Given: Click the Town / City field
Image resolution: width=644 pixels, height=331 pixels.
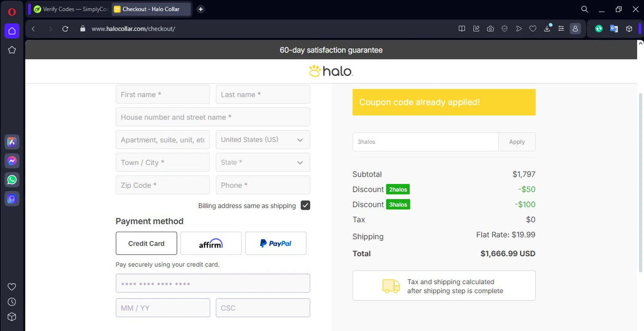Looking at the screenshot, I should pos(163,162).
